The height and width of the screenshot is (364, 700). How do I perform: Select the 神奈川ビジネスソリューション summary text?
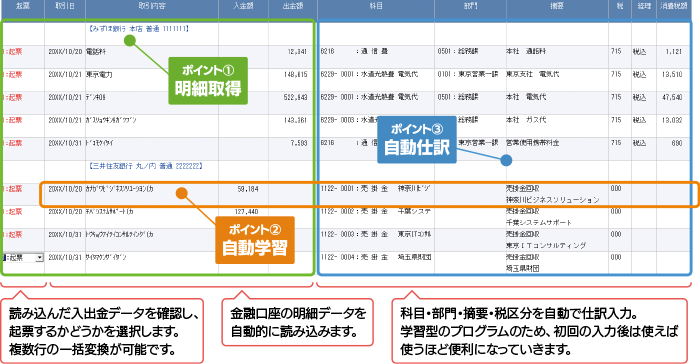552,200
